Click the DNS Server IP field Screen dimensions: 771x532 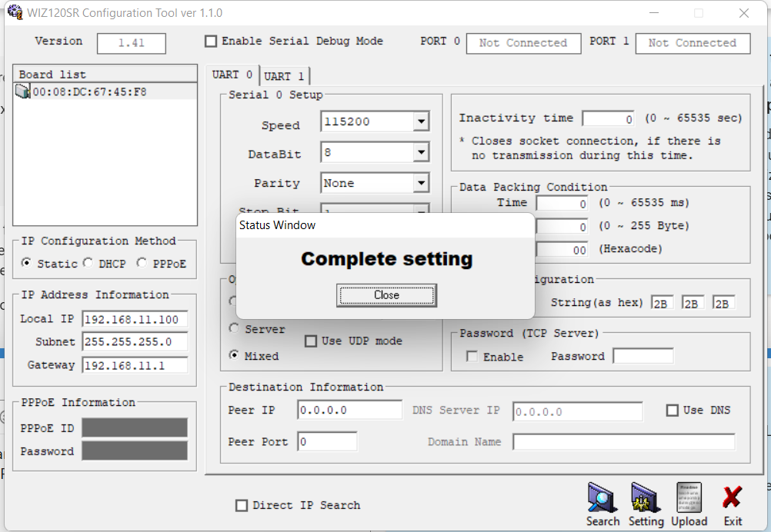click(577, 411)
